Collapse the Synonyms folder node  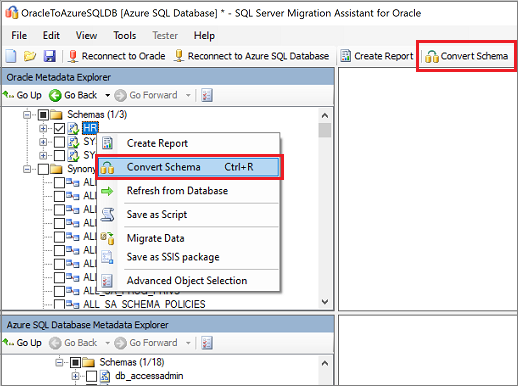27,169
